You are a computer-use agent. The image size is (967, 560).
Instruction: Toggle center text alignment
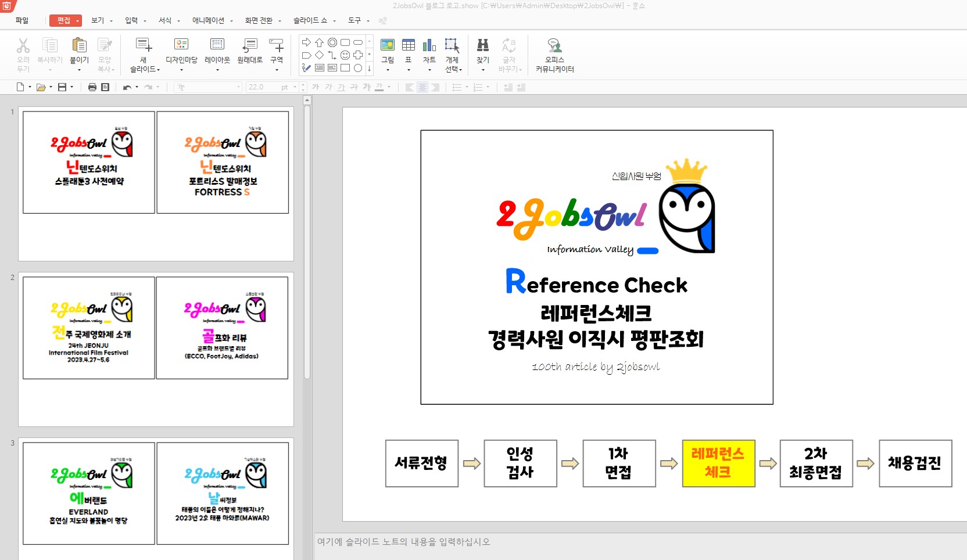(x=422, y=87)
